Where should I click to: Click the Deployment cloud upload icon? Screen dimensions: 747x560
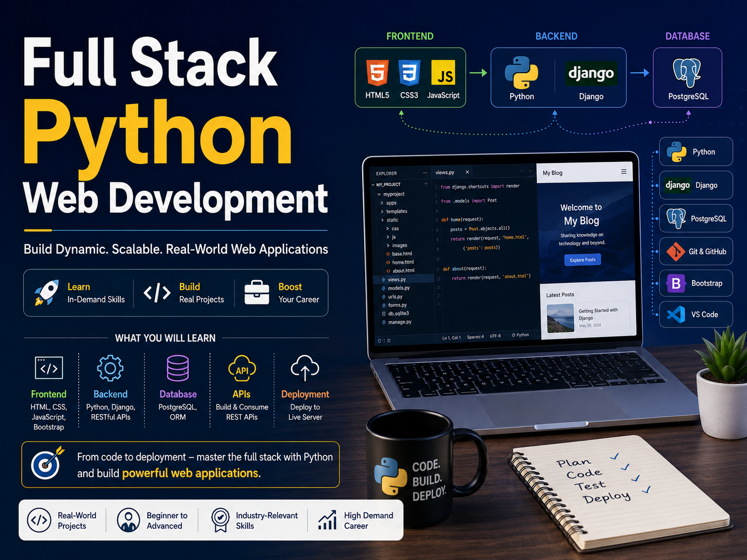305,368
